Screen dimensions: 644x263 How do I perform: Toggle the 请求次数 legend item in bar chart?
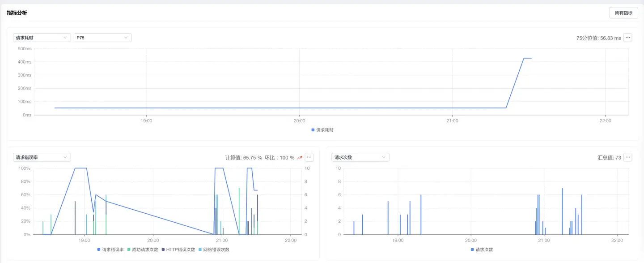coord(483,250)
